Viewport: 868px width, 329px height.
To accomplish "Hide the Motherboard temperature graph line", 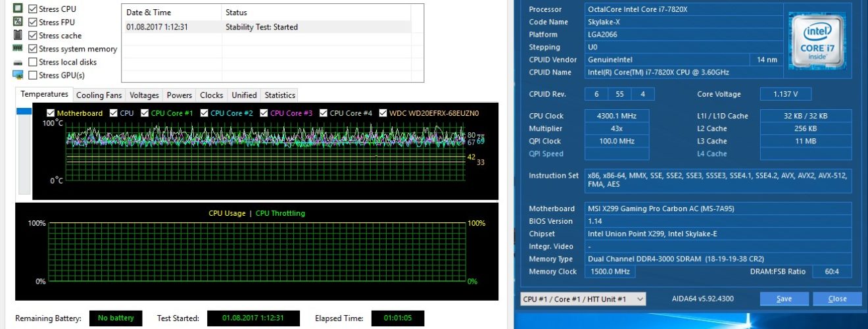I will pyautogui.click(x=50, y=113).
